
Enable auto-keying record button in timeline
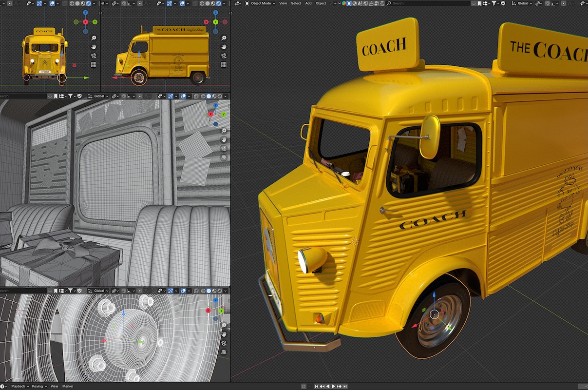point(304,386)
